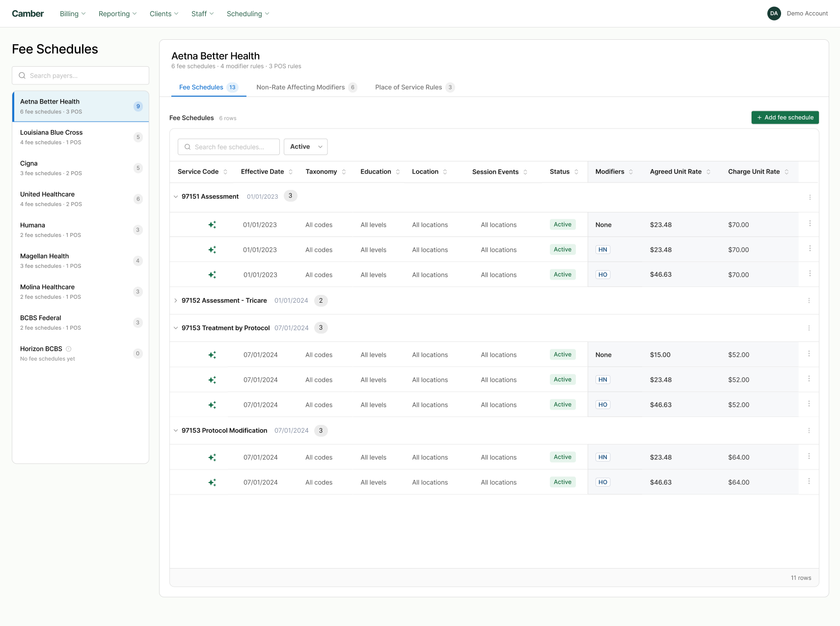Sort by Effective Date column
The height and width of the screenshot is (626, 840).
[x=291, y=172]
